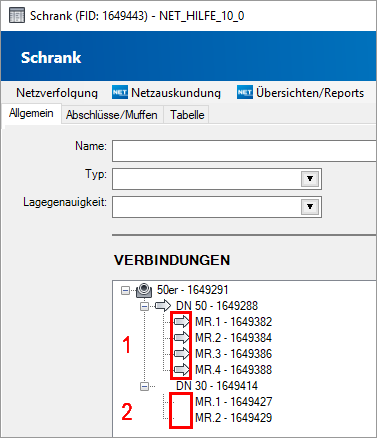Viewport: 377px width, 438px height.
Task: Click the arrow icon of MR.3 - 1649386
Action: click(182, 353)
